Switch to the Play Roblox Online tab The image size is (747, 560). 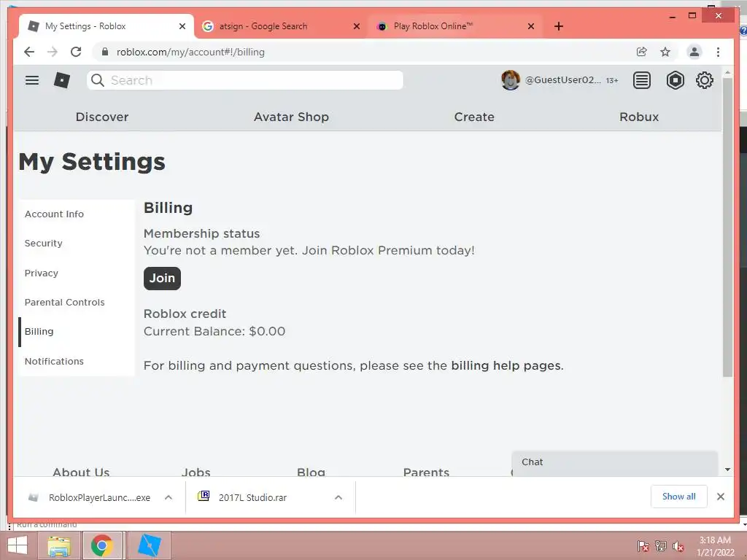click(455, 26)
